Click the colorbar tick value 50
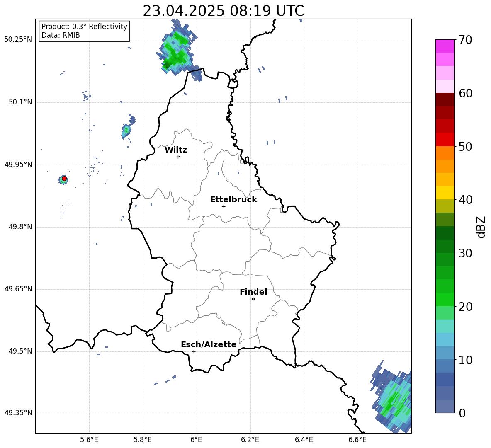Image resolution: width=491 pixels, height=448 pixels. 465,147
